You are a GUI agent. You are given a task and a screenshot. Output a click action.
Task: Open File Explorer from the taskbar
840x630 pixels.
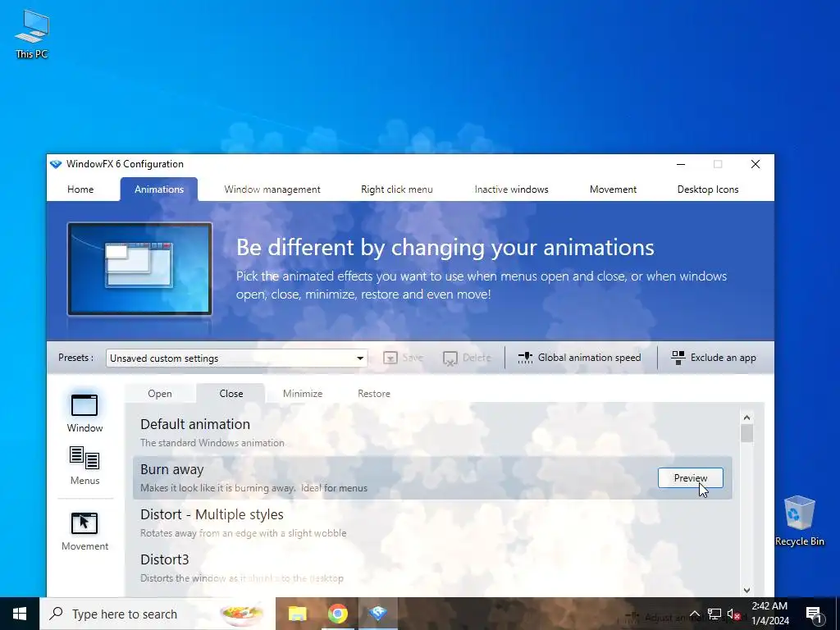(x=297, y=614)
